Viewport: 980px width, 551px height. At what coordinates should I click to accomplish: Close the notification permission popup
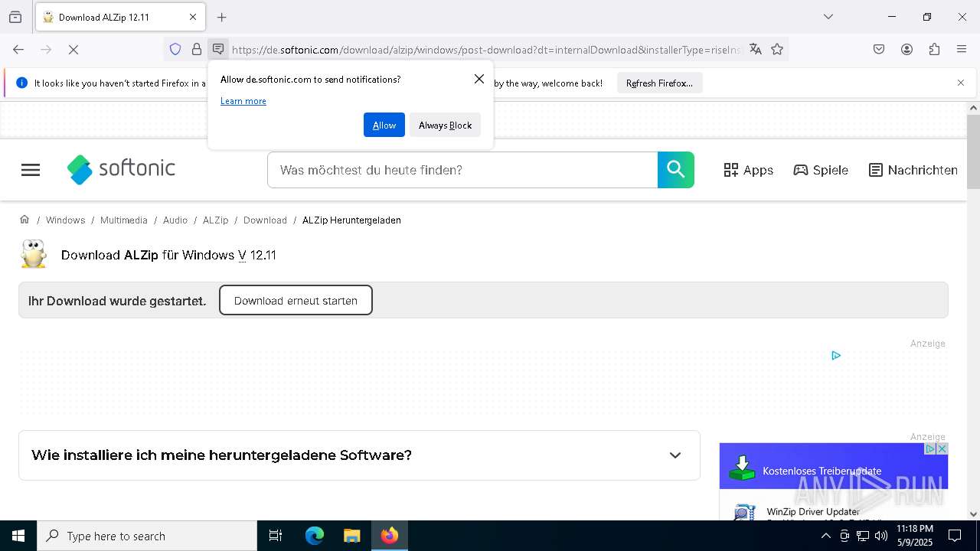[x=479, y=79]
